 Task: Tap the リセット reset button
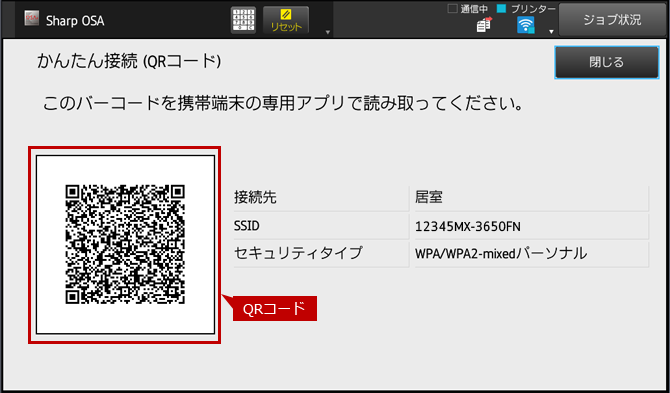(x=286, y=20)
